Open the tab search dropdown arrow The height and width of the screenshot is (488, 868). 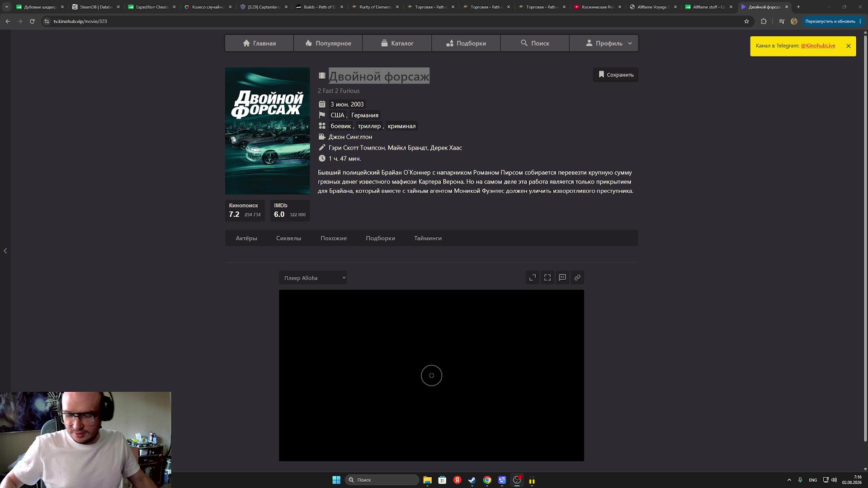6,7
